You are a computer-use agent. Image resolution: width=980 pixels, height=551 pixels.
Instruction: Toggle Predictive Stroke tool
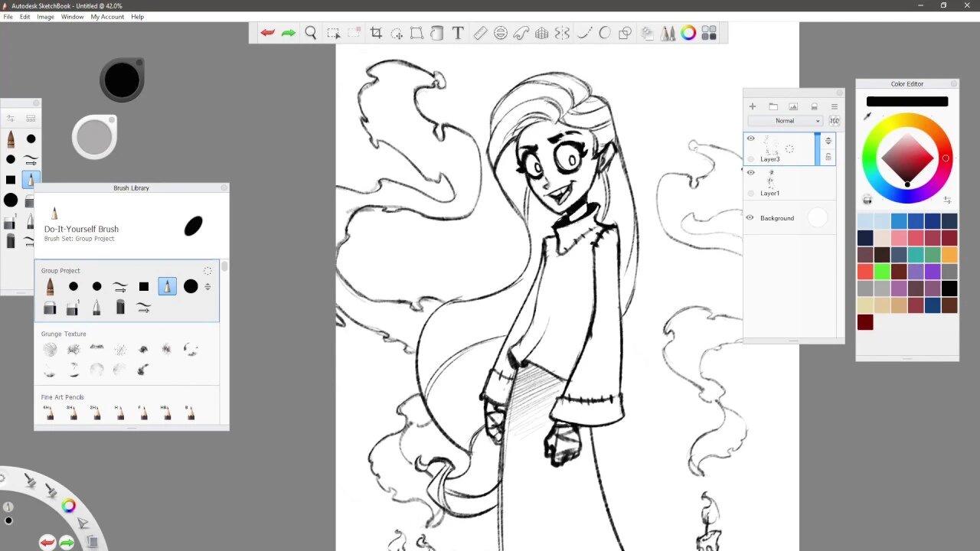pos(605,33)
